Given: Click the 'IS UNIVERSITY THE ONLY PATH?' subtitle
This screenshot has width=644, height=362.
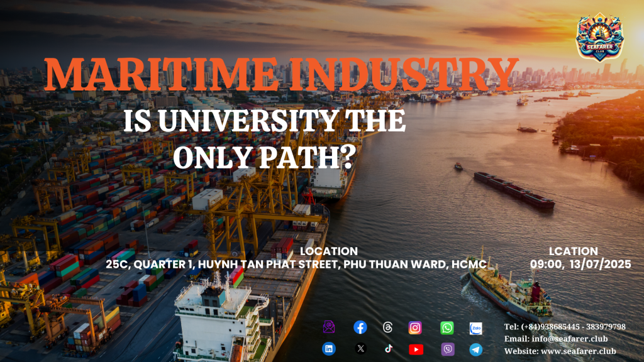Looking at the screenshot, I should pos(264,139).
